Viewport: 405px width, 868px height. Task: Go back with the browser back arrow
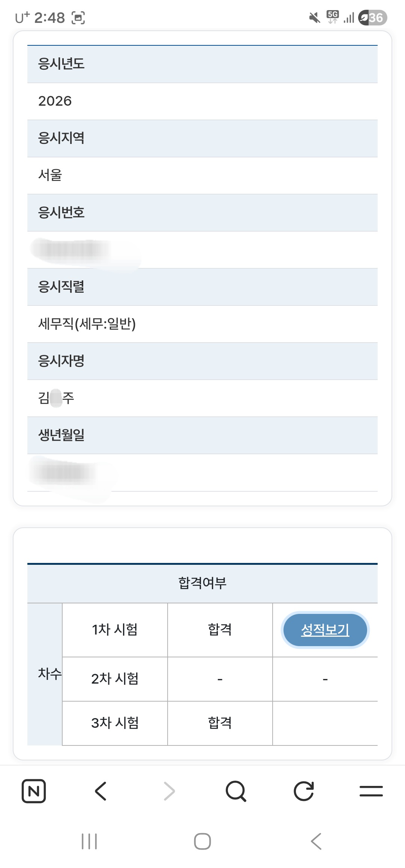click(101, 791)
